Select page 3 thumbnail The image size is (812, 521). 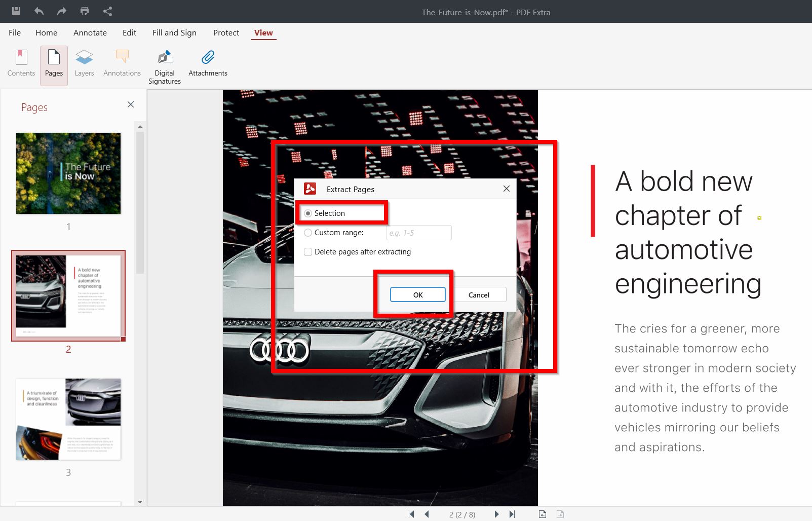(x=68, y=419)
